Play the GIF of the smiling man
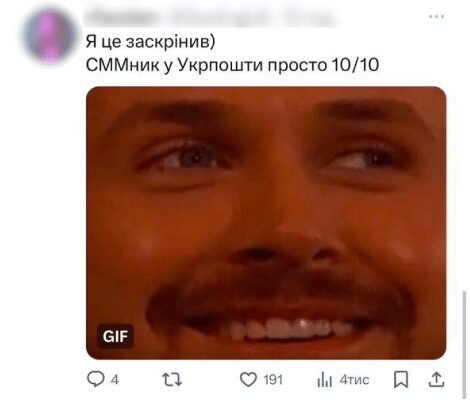The width and height of the screenshot is (470, 400). click(266, 223)
